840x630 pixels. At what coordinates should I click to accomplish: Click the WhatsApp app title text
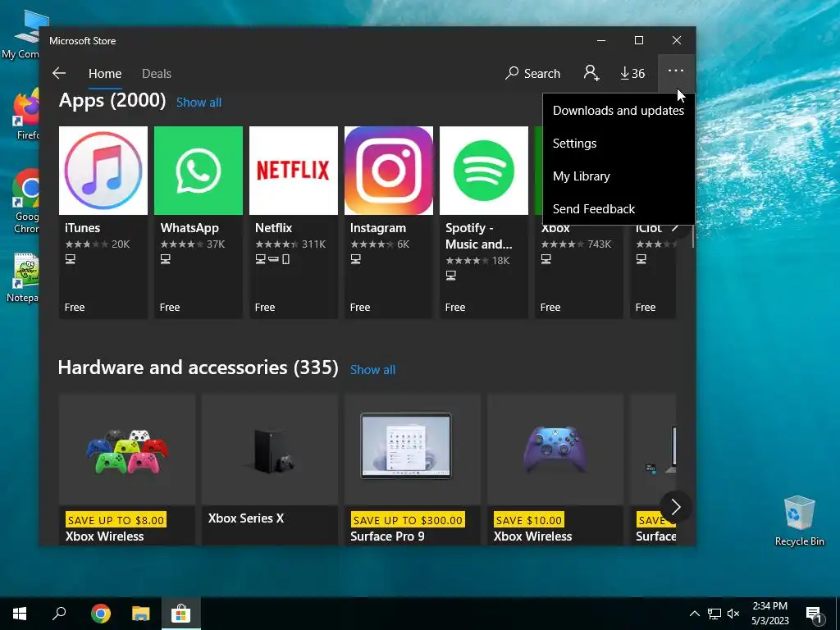coord(189,228)
